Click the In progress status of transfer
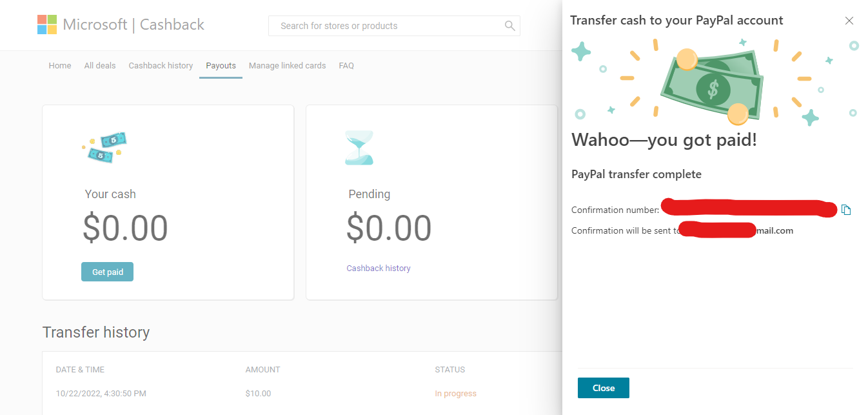This screenshot has height=415, width=868. click(x=455, y=394)
